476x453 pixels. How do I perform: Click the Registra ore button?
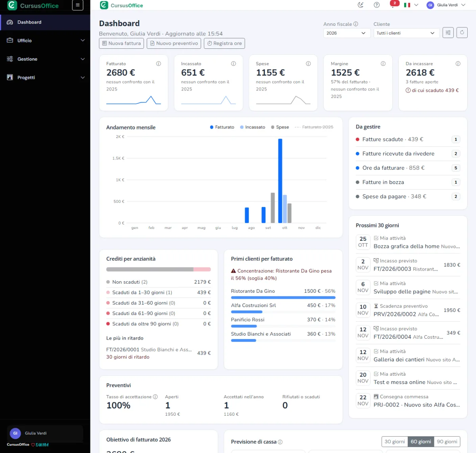[225, 43]
